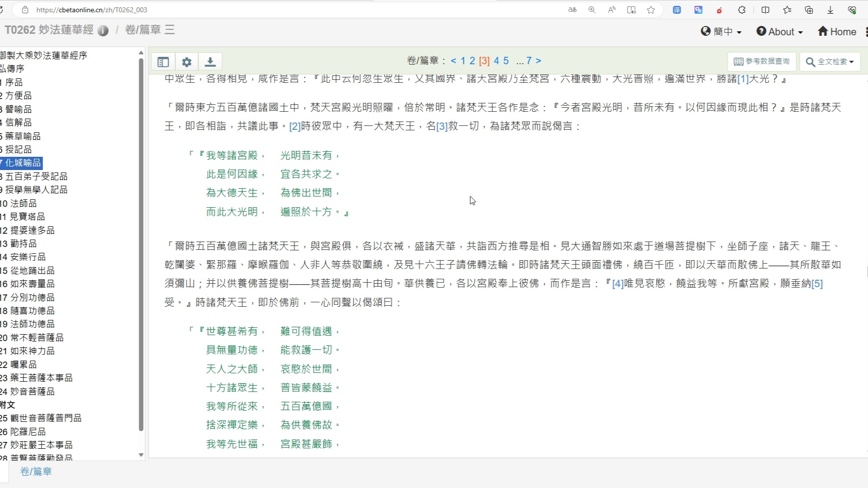The width and height of the screenshot is (868, 488).
Task: Open browser zoom magnifier icon
Action: (592, 10)
